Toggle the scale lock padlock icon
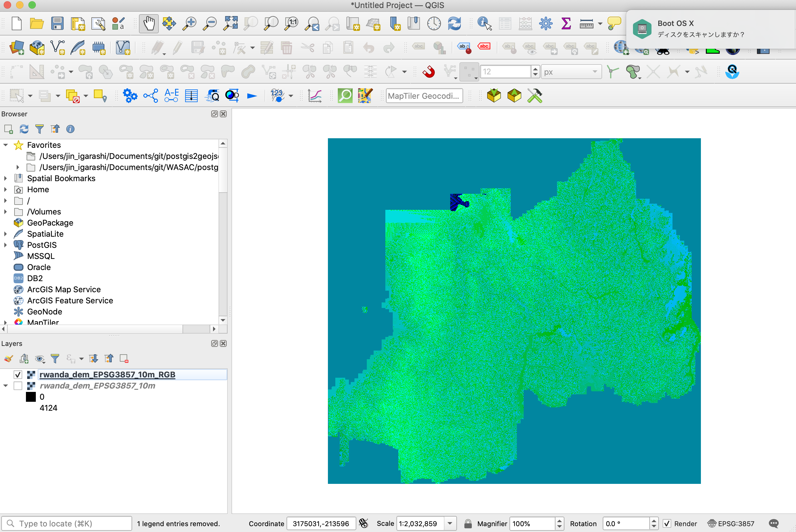The width and height of the screenshot is (796, 532). pyautogui.click(x=468, y=524)
